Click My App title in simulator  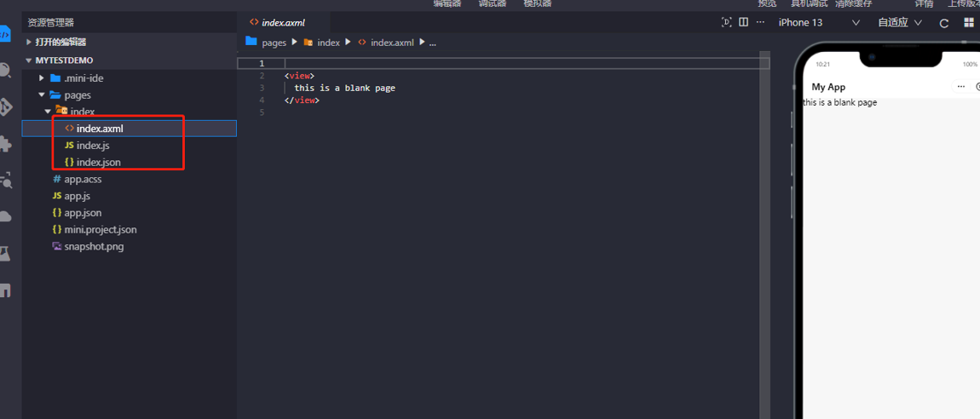coord(828,87)
